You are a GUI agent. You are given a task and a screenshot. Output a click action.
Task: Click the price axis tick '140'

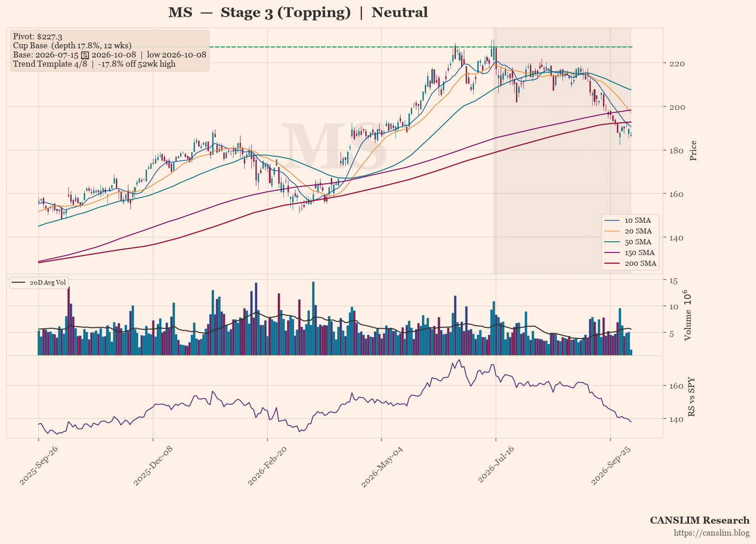click(677, 238)
